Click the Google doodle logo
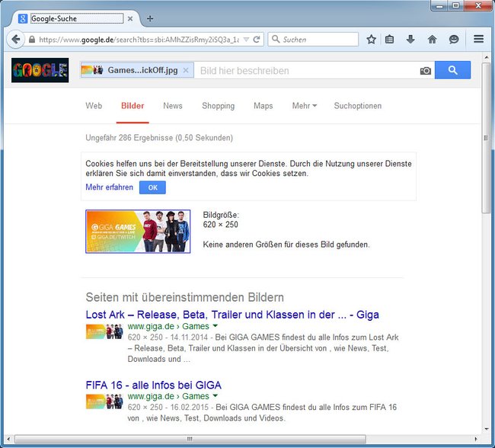The width and height of the screenshot is (495, 448). (x=40, y=70)
